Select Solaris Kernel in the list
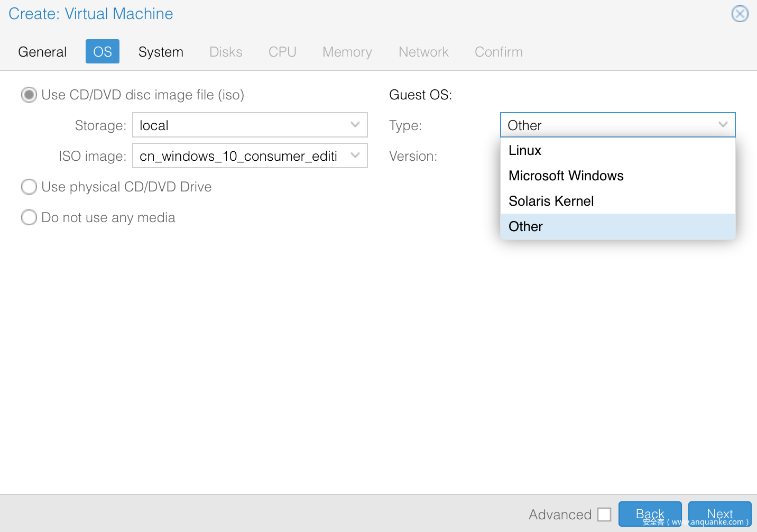The image size is (757, 532). pos(551,201)
